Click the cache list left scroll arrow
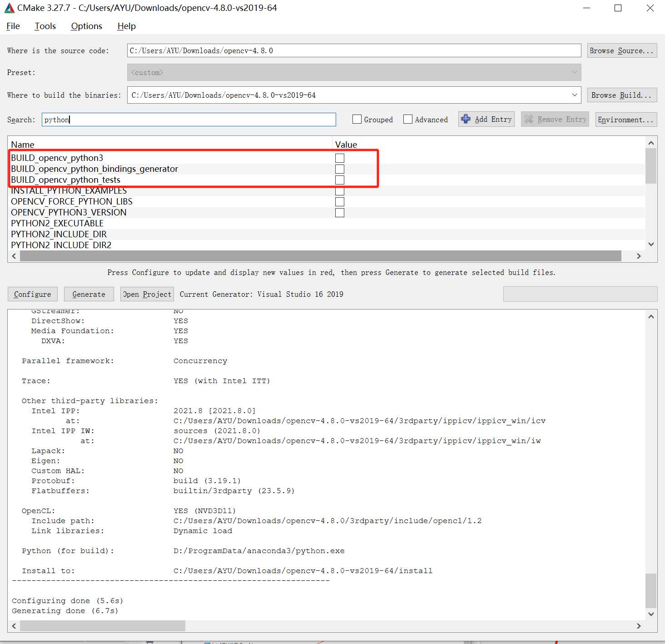 pyautogui.click(x=14, y=256)
